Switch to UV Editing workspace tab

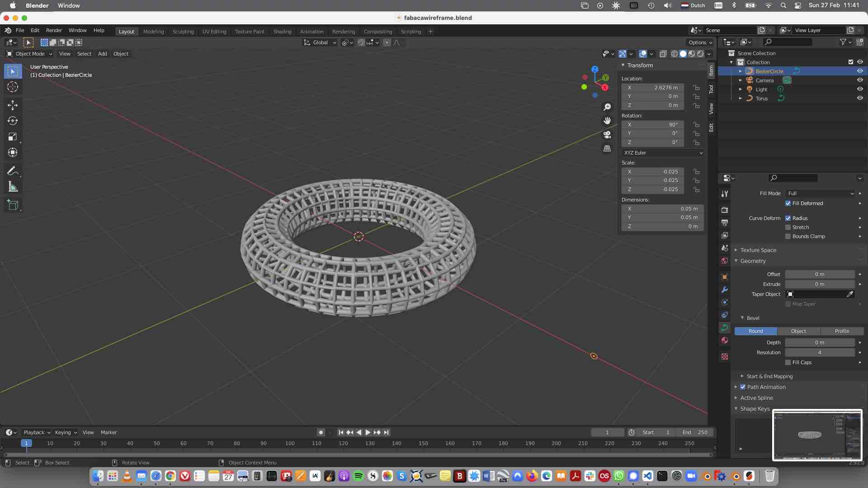[x=214, y=32]
